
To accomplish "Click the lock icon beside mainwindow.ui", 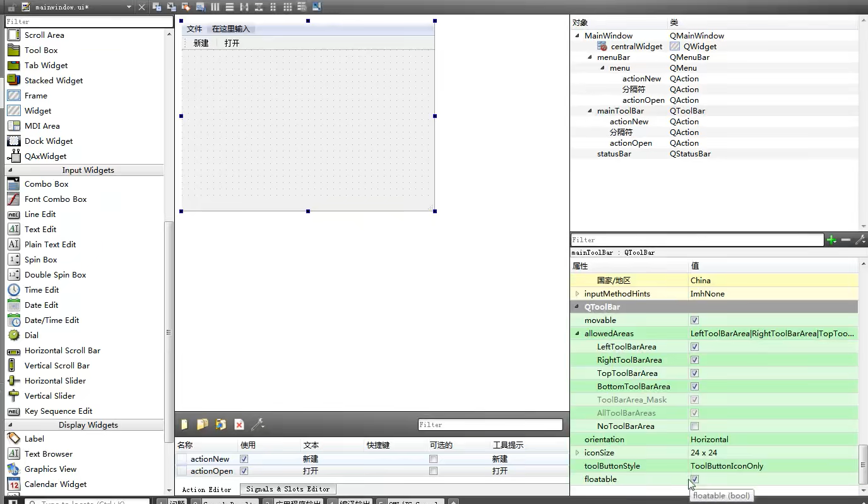I will 11,8.
